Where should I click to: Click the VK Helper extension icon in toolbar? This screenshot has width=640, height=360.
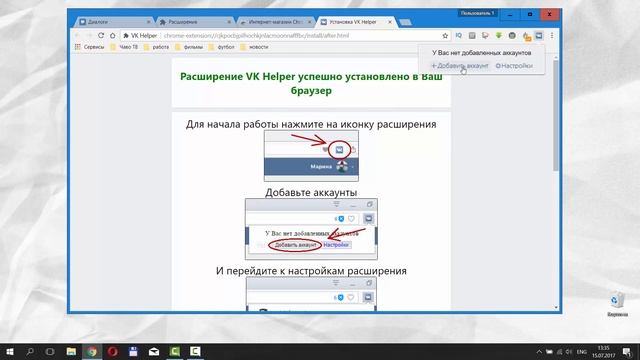539,36
